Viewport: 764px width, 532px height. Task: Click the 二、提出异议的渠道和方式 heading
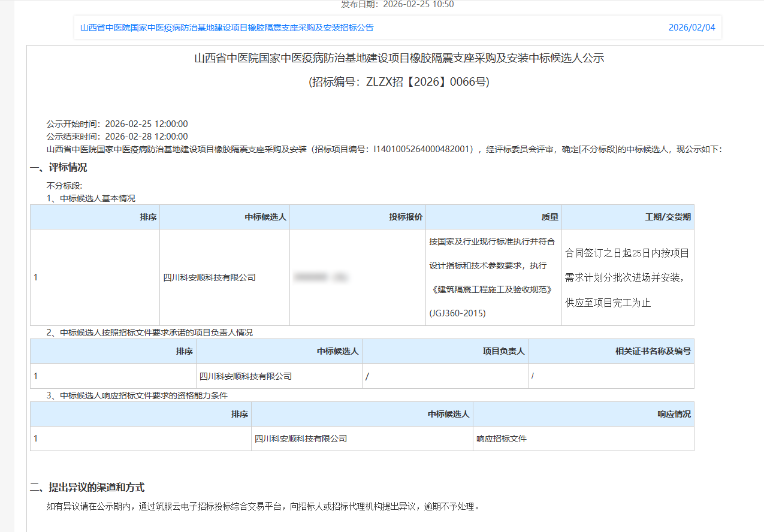point(87,488)
